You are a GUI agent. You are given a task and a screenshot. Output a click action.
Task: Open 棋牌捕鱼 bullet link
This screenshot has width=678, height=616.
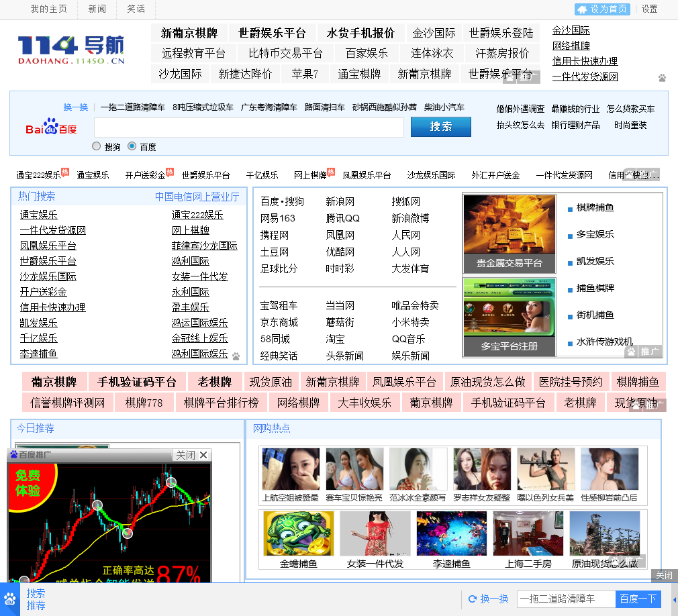click(x=595, y=207)
